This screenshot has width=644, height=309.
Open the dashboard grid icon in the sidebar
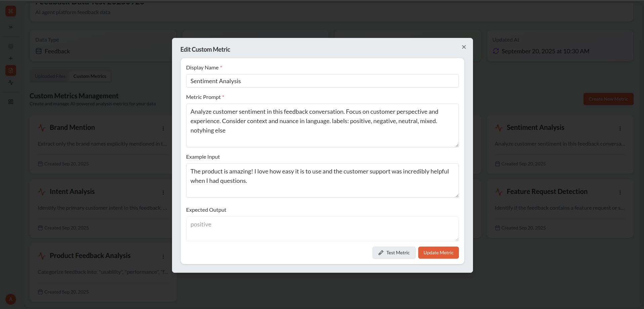10,101
